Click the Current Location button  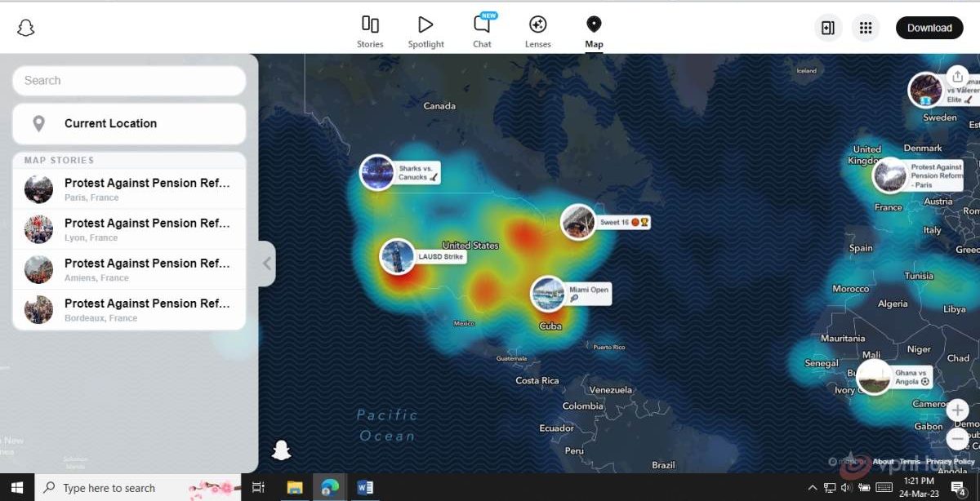pyautogui.click(x=129, y=123)
